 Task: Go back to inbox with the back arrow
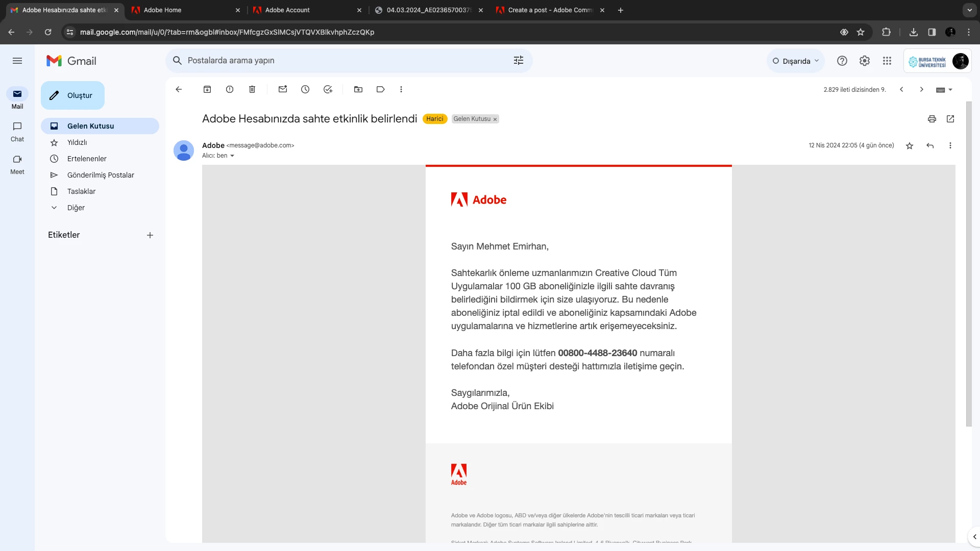[x=179, y=89]
